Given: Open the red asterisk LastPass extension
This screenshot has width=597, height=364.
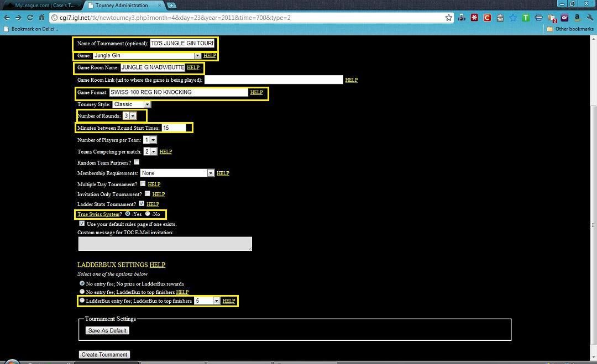Looking at the screenshot, I should (x=474, y=18).
